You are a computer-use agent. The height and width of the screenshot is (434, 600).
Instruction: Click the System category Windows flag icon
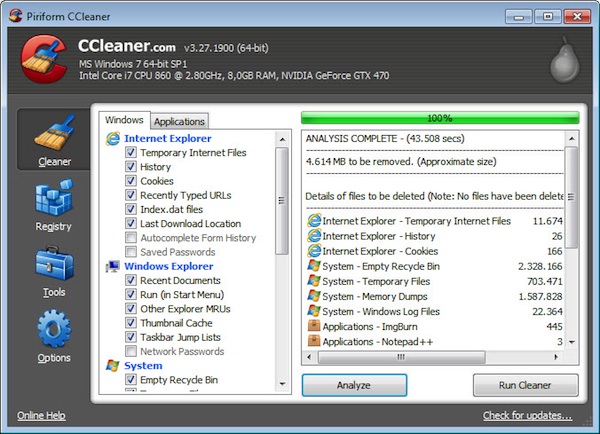(112, 365)
